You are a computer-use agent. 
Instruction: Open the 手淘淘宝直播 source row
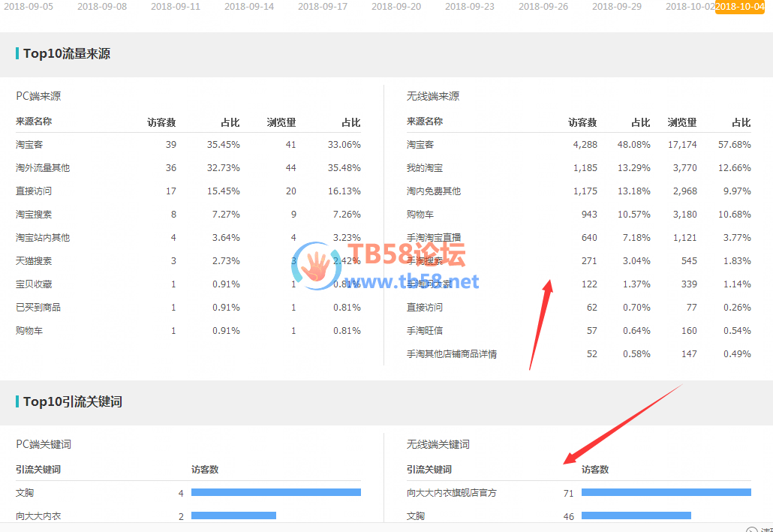(x=433, y=238)
